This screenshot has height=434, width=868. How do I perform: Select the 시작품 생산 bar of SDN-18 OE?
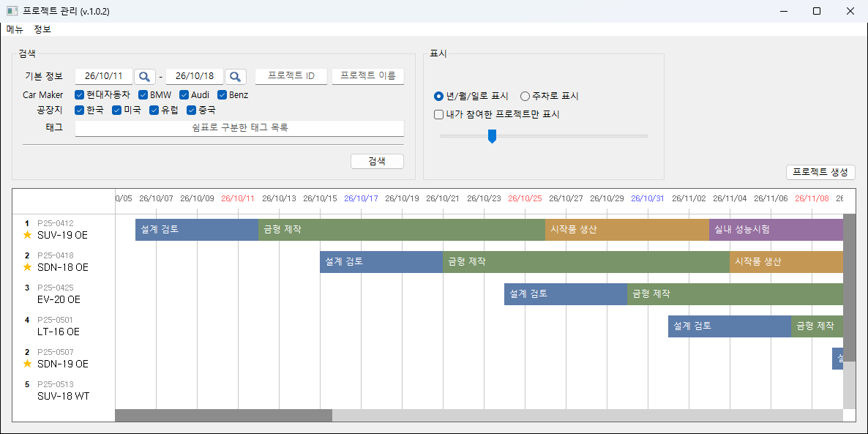click(786, 262)
